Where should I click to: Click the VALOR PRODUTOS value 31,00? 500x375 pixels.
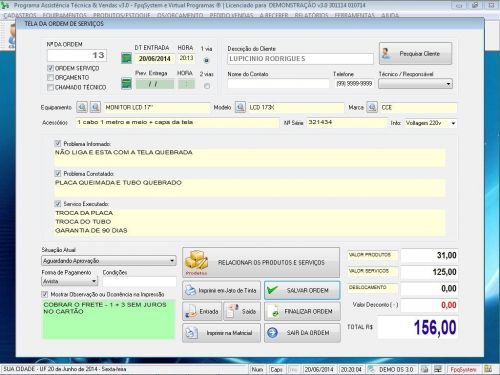(x=429, y=255)
